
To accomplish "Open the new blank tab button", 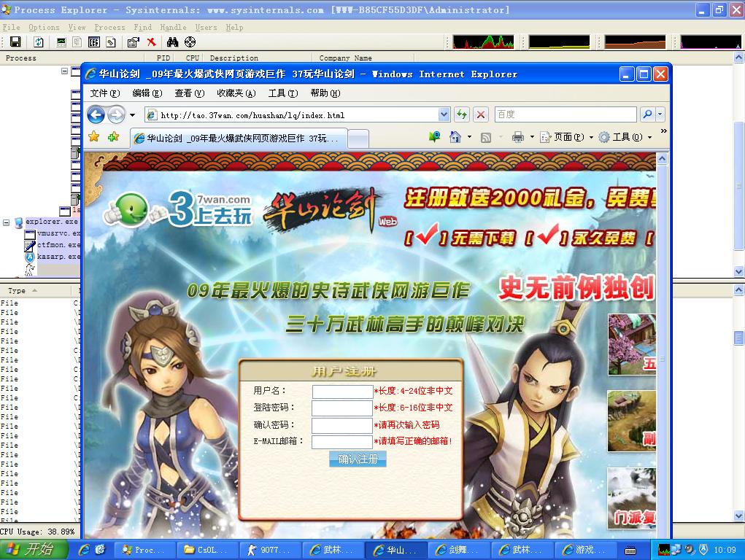I will click(x=358, y=139).
